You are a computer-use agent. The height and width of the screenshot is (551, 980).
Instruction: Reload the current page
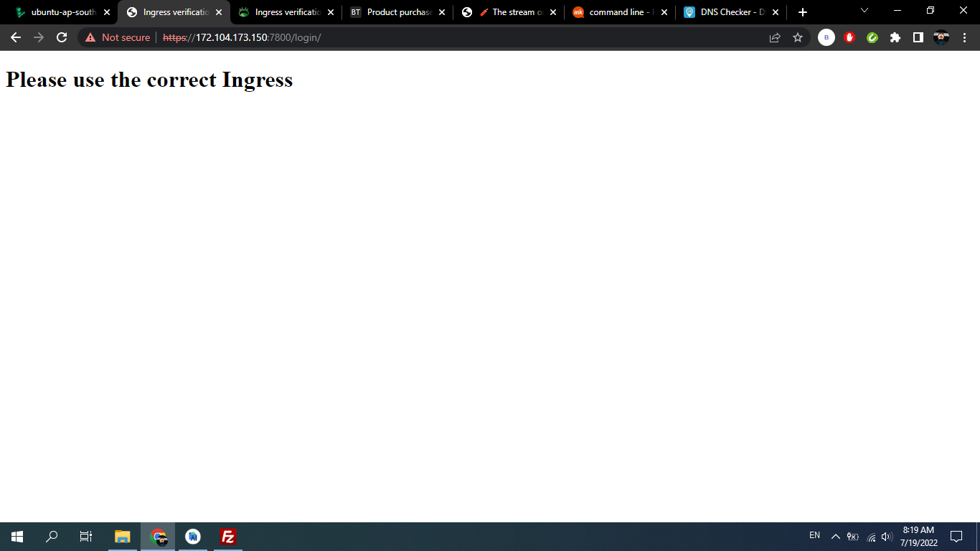[x=62, y=37]
